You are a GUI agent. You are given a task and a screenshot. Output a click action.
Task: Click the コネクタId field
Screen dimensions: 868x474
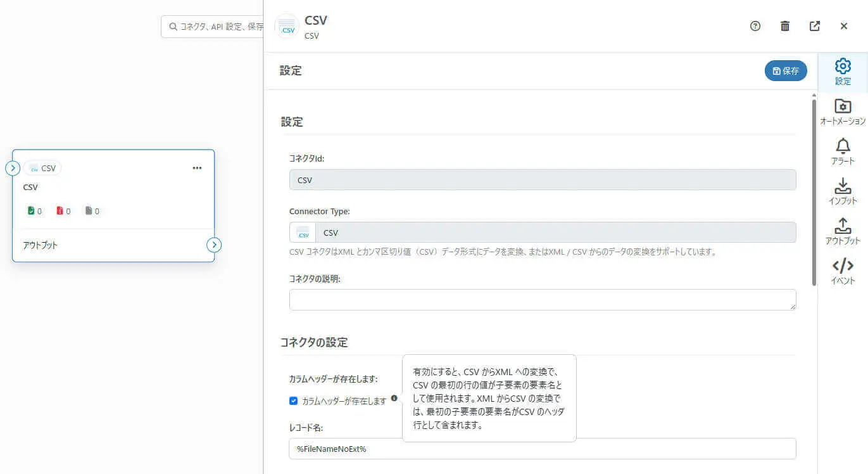tap(543, 180)
